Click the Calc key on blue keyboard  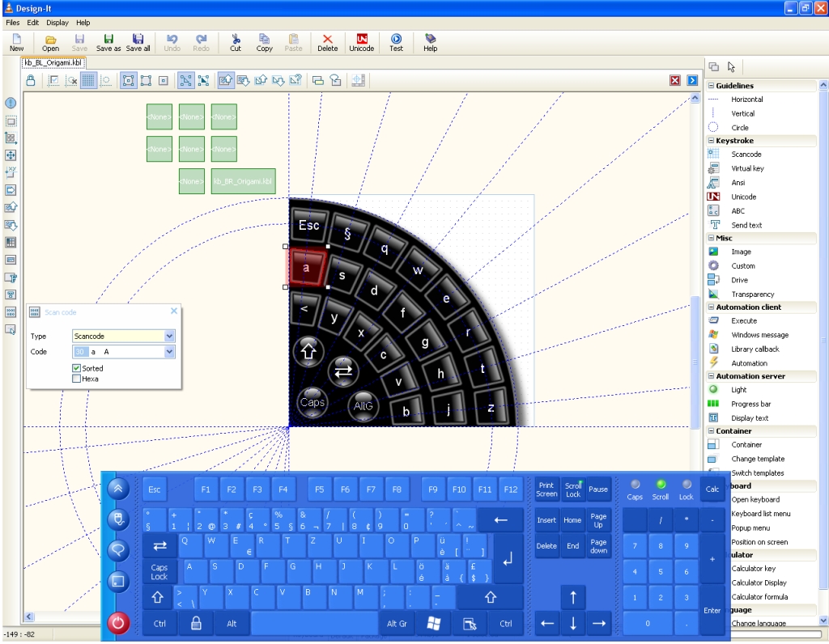pos(712,489)
